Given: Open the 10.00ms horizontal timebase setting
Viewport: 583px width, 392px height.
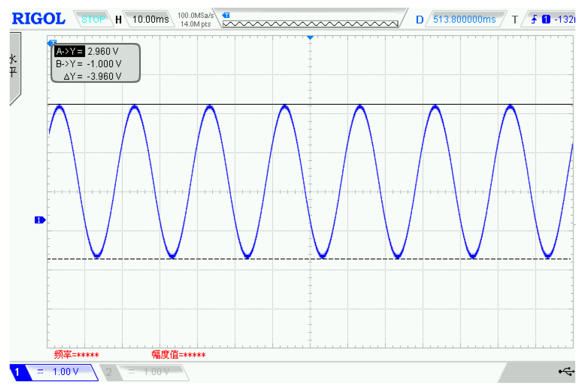Looking at the screenshot, I should pos(150,19).
